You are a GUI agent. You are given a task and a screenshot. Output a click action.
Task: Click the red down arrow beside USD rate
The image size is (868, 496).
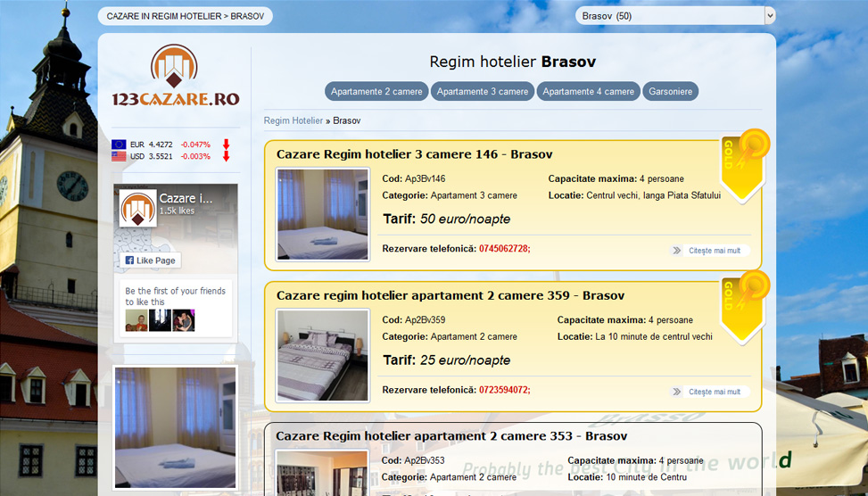(x=226, y=156)
